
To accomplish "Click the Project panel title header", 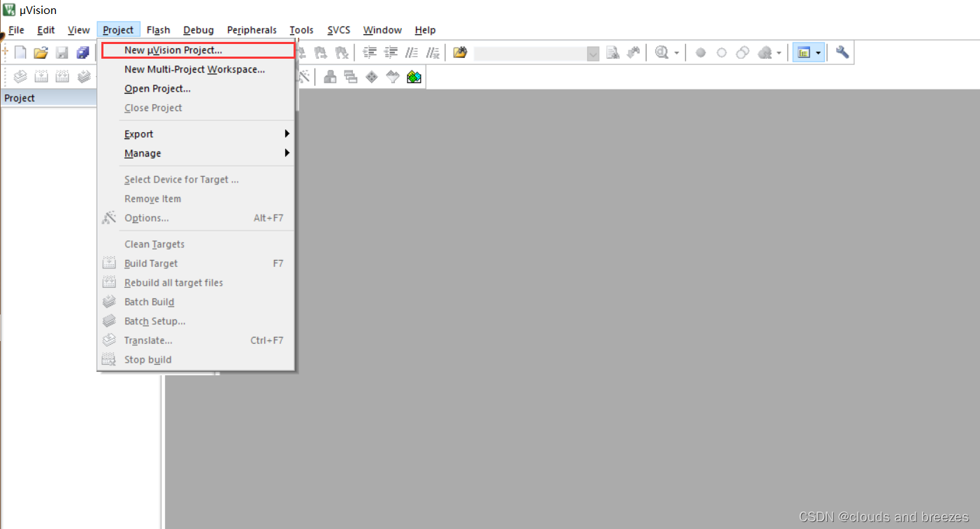I will [x=49, y=98].
